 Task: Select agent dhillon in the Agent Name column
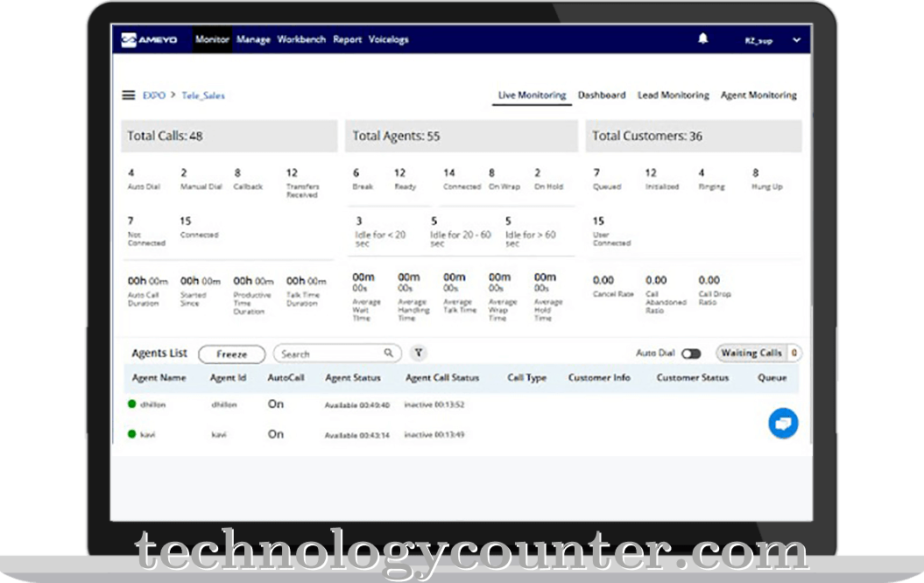click(x=152, y=404)
